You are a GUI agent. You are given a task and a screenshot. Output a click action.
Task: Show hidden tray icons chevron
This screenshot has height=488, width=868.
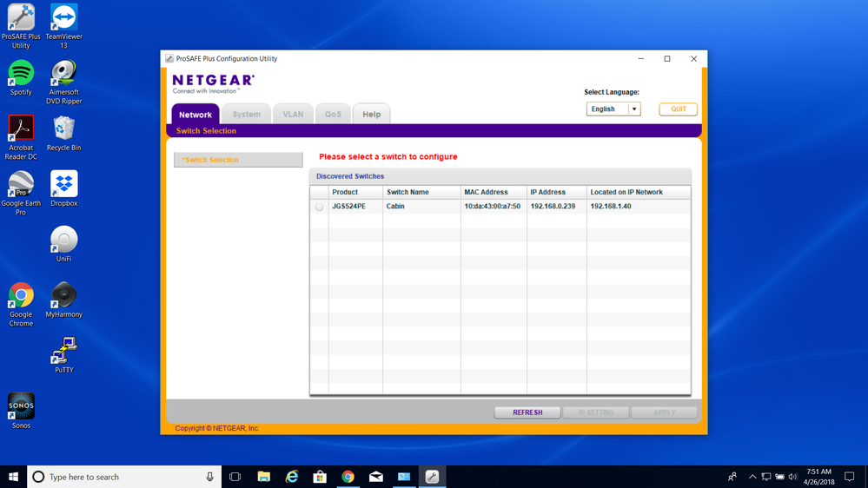(752, 477)
